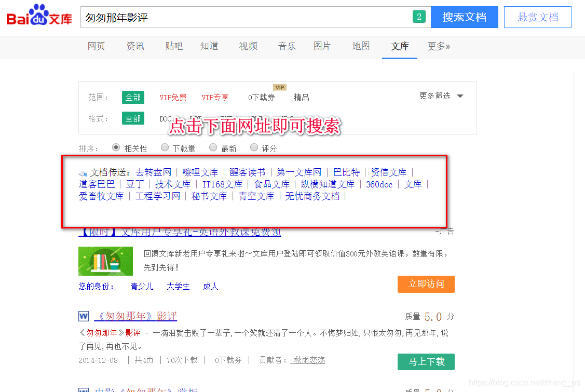Click the green bookshelf ad thumbnail

(x=105, y=261)
